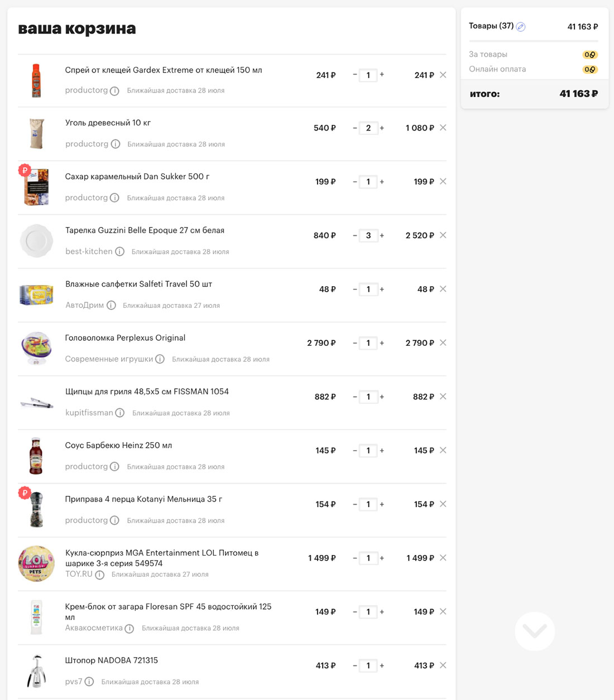This screenshot has height=700, width=614.
Task: View TOY.RU seller info icon
Action: [x=99, y=575]
